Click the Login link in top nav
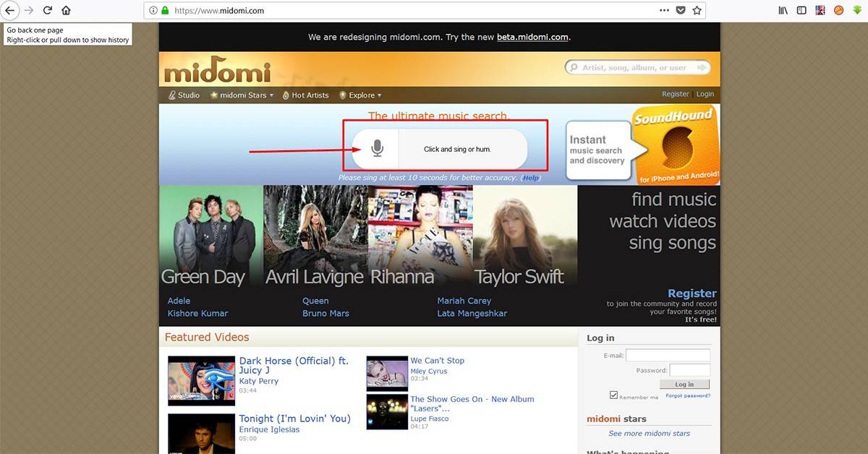This screenshot has height=454, width=868. coord(705,94)
